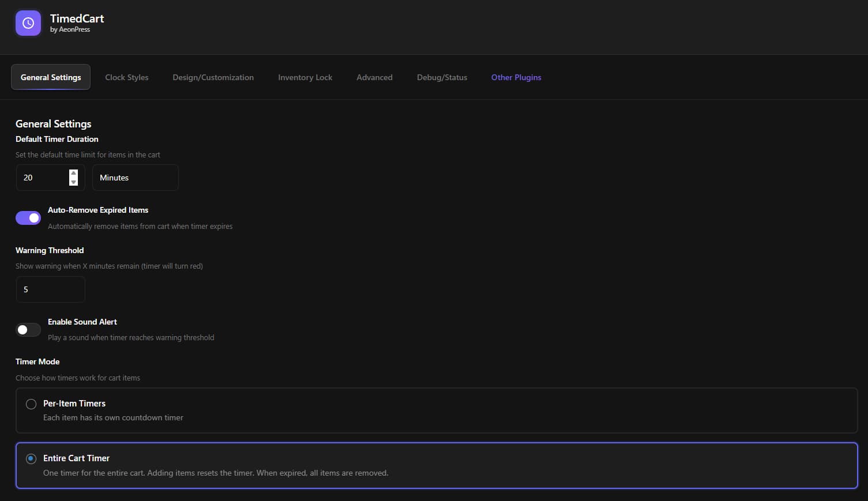Open the Design/Customization tab
This screenshot has height=501, width=868.
point(213,77)
